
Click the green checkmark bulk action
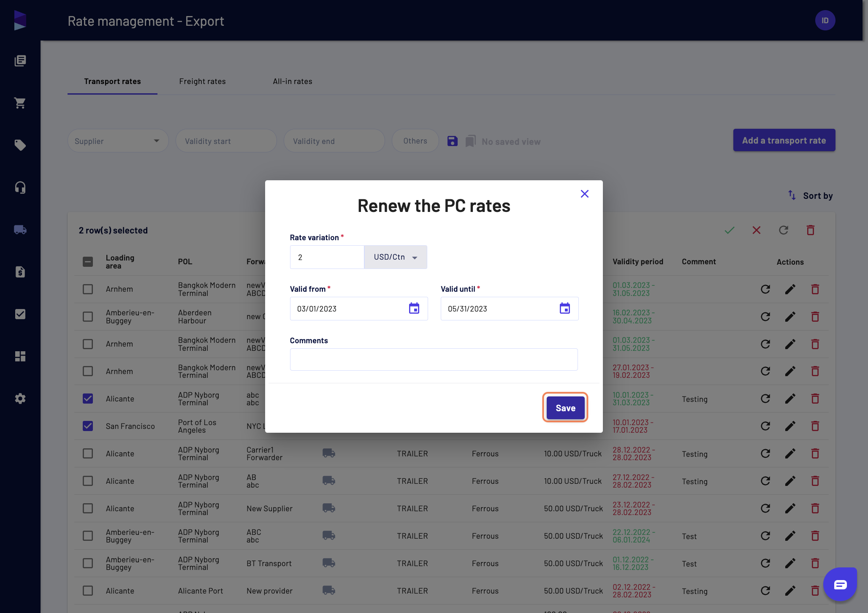[x=730, y=230]
